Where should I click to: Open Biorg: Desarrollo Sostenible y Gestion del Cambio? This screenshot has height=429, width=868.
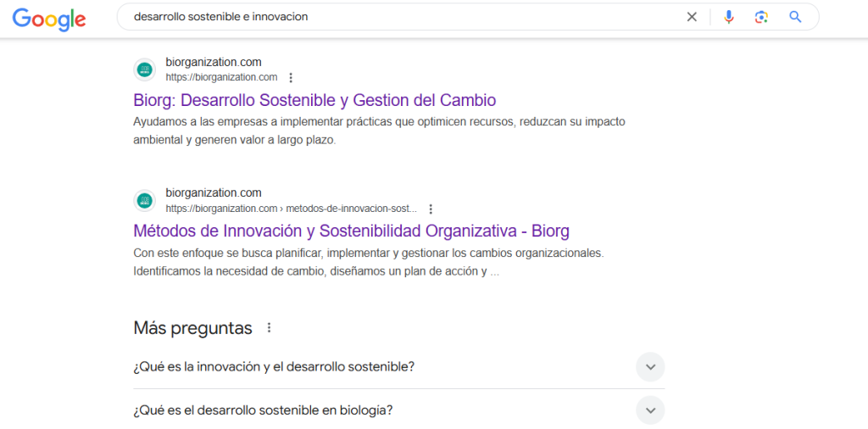pos(314,100)
